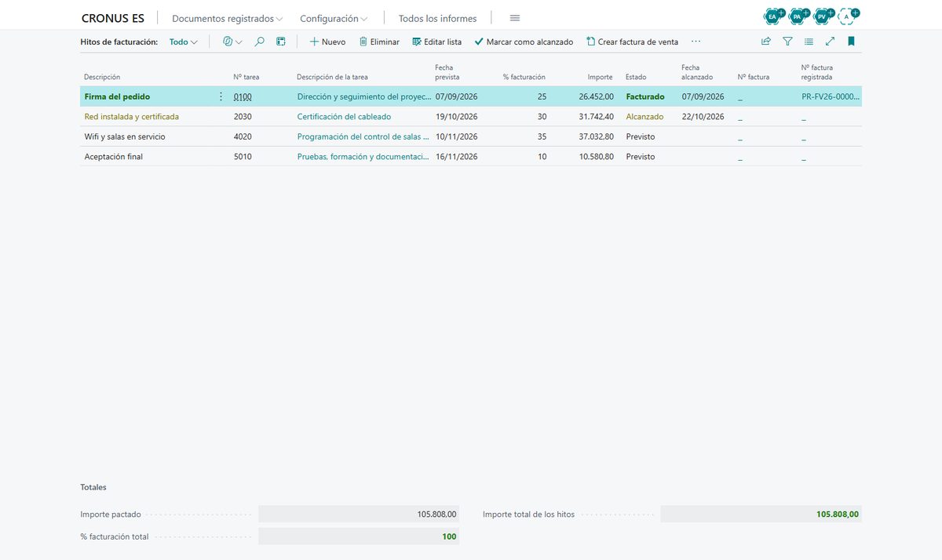942x560 pixels.
Task: Click Marcar como alcanzado action
Action: (524, 42)
